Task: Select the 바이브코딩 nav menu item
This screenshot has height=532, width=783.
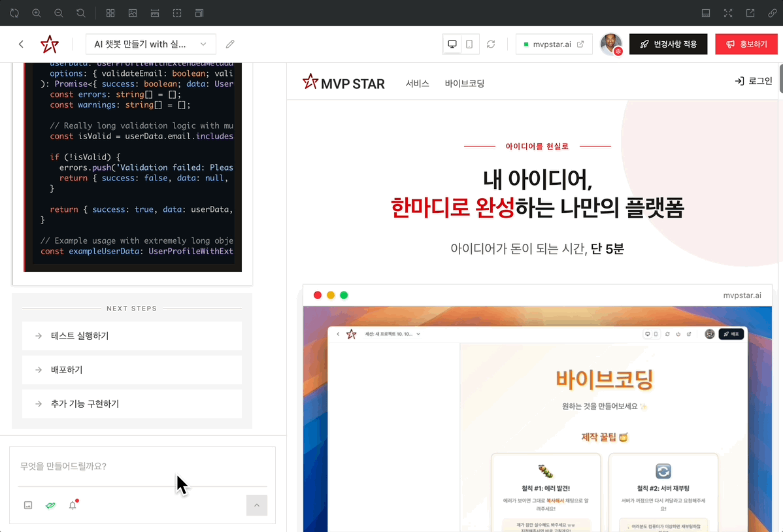Action: (465, 83)
